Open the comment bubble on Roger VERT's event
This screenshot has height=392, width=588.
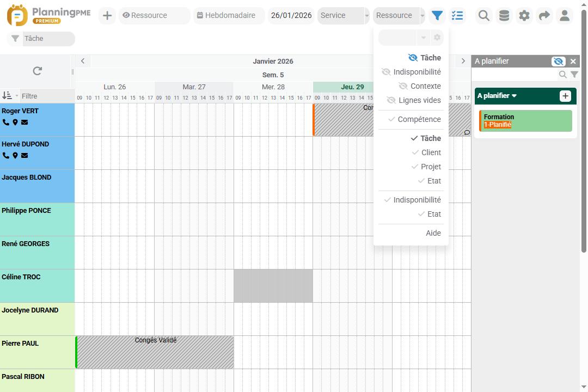click(x=467, y=132)
